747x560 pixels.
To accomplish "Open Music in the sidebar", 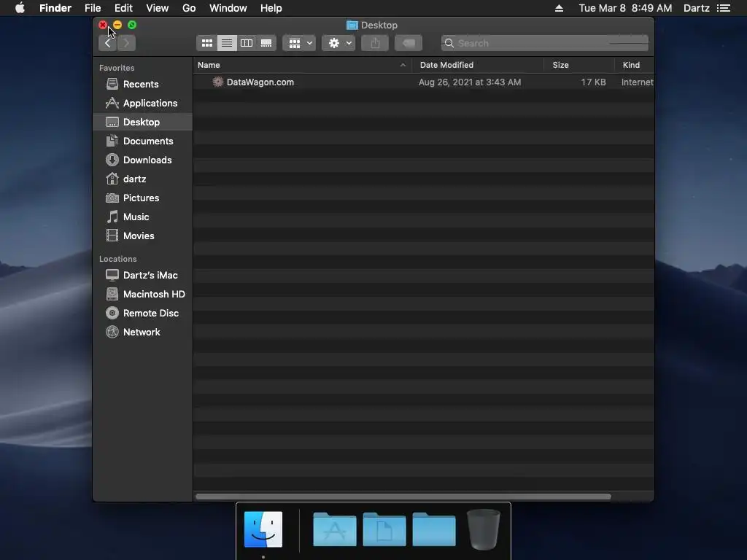I will tap(143, 217).
